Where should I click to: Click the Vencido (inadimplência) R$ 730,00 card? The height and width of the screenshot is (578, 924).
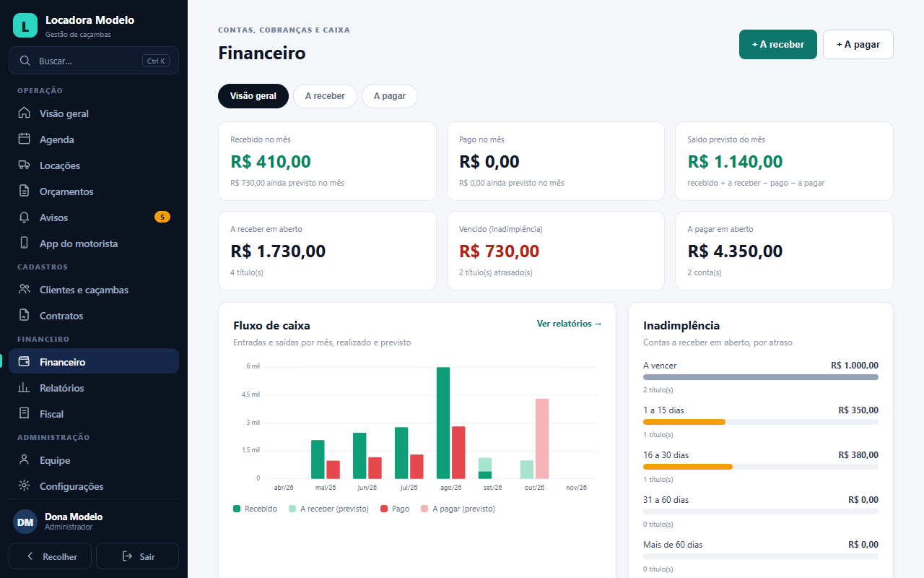[556, 251]
